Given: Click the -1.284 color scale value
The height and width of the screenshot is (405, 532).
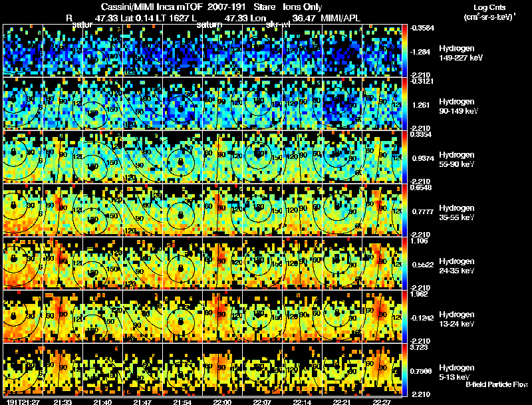Looking at the screenshot, I should (x=420, y=52).
